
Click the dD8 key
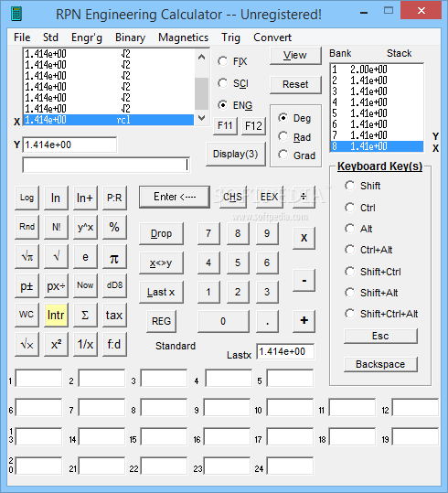[x=114, y=285]
